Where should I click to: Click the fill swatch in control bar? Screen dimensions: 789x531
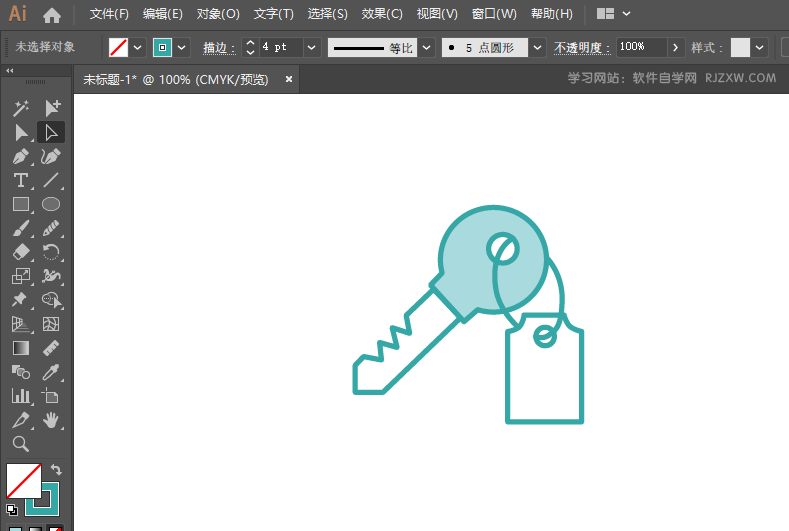(119, 48)
